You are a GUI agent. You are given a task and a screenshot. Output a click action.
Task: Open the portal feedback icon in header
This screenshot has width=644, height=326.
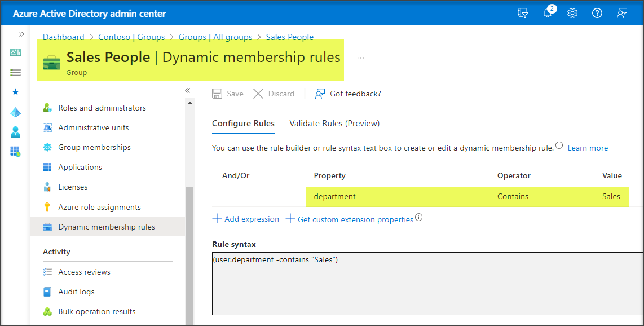coord(622,13)
